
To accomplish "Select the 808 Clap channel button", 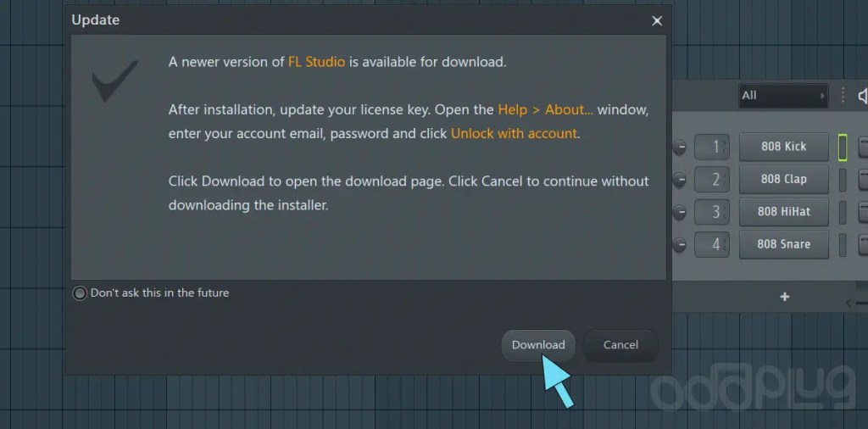I will [784, 180].
